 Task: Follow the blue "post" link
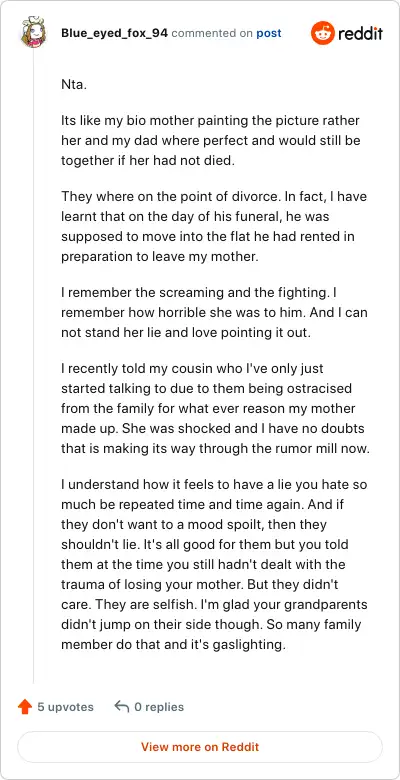(269, 33)
